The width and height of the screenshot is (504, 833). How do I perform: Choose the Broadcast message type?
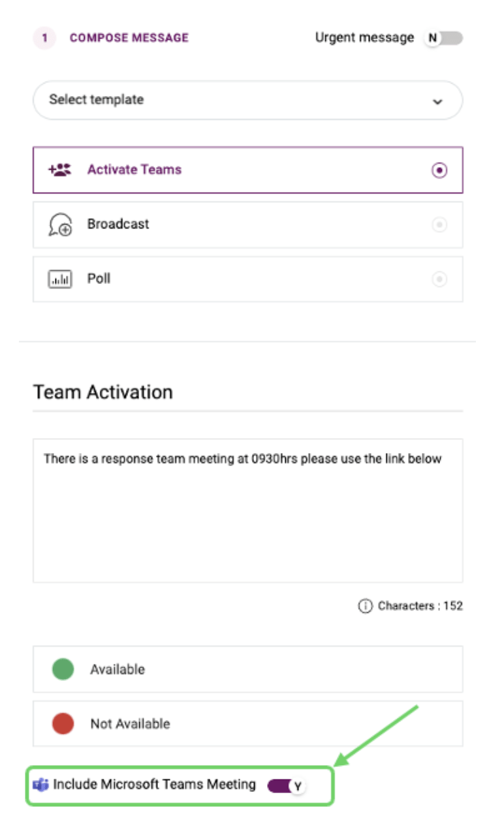248,225
